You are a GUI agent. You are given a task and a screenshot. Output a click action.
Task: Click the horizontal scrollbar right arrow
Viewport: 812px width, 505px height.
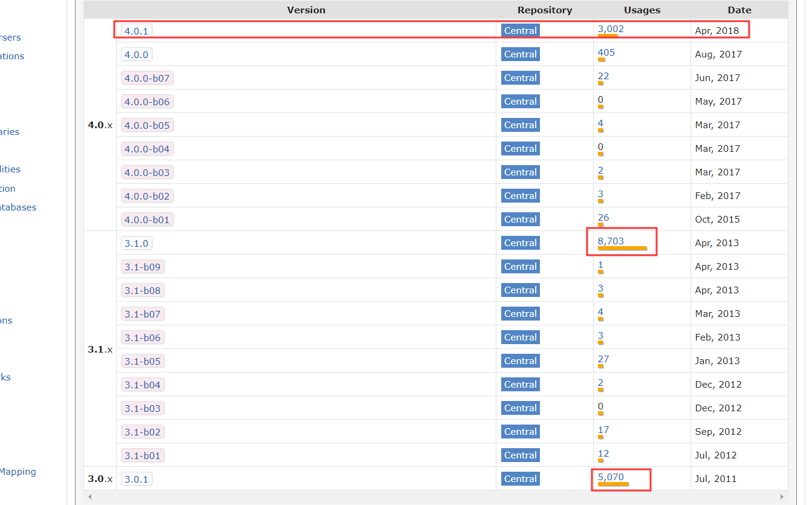[783, 497]
